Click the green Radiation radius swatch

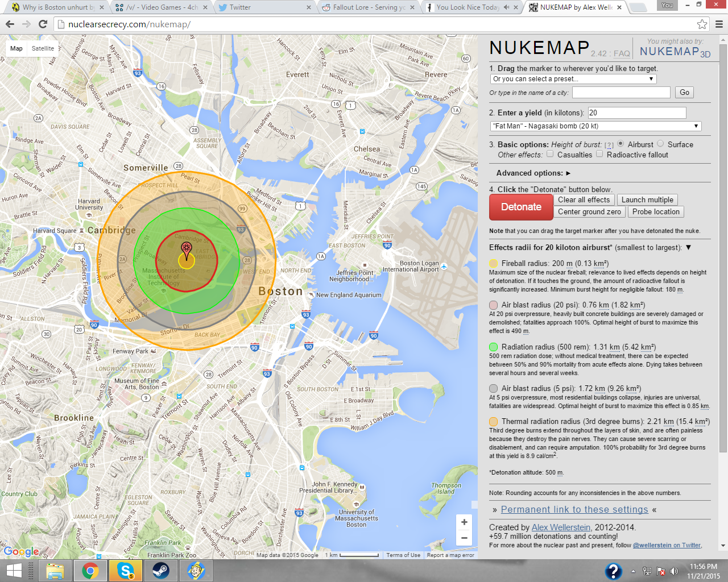coord(493,347)
